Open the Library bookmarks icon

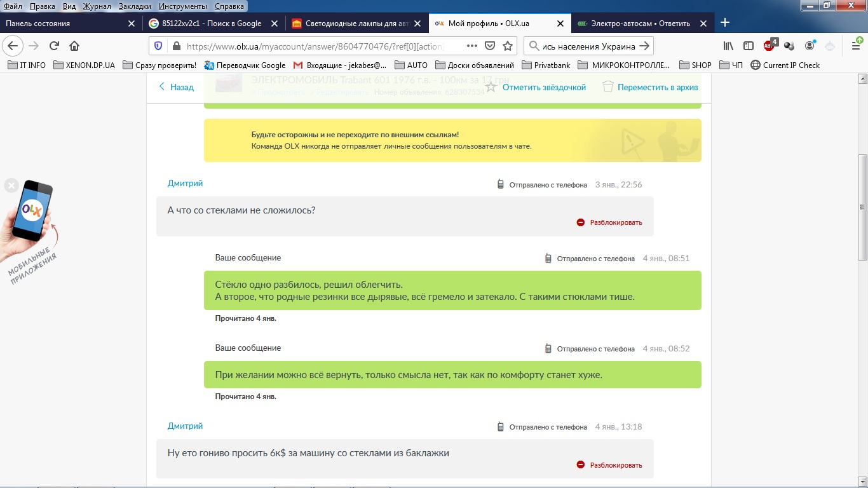728,46
